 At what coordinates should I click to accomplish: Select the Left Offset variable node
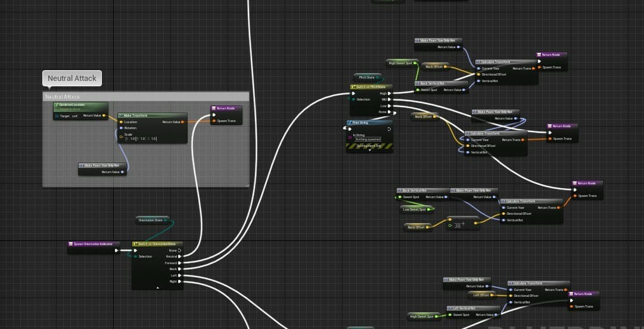tap(482, 295)
